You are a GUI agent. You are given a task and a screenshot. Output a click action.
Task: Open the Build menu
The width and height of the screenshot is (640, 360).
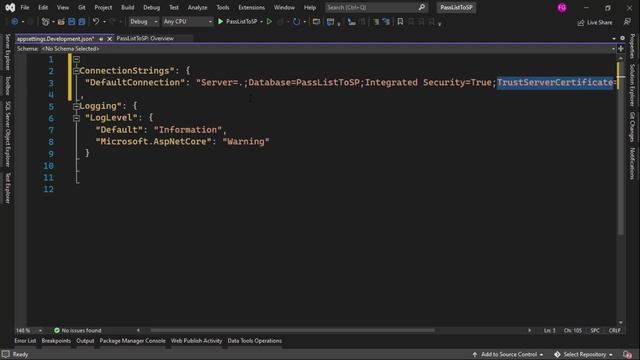[127, 7]
